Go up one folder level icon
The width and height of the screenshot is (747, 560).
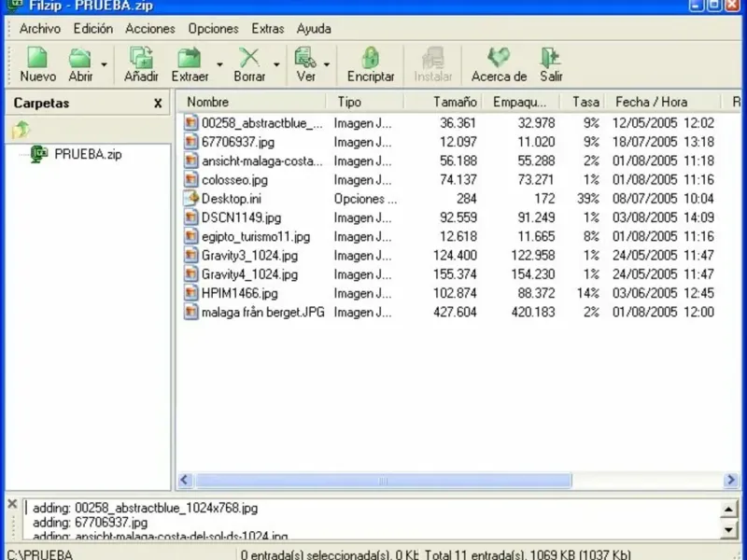click(x=21, y=129)
